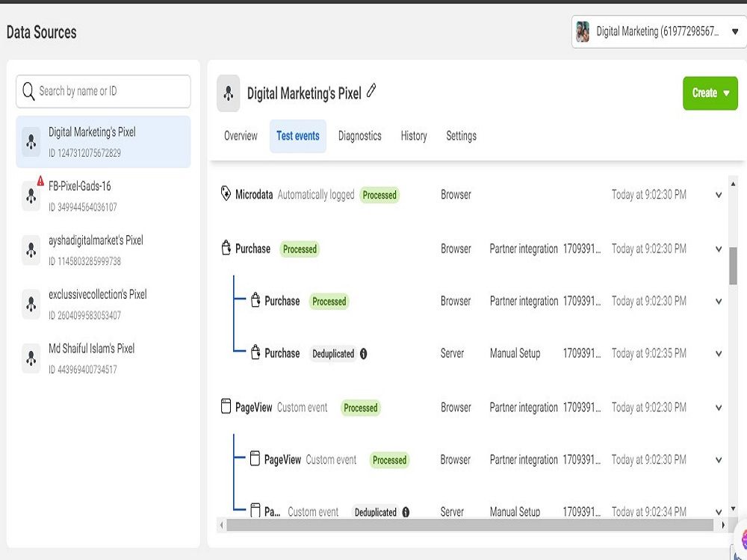Click the Search by name or ID field
Viewport: 747px width, 560px height.
coord(103,91)
